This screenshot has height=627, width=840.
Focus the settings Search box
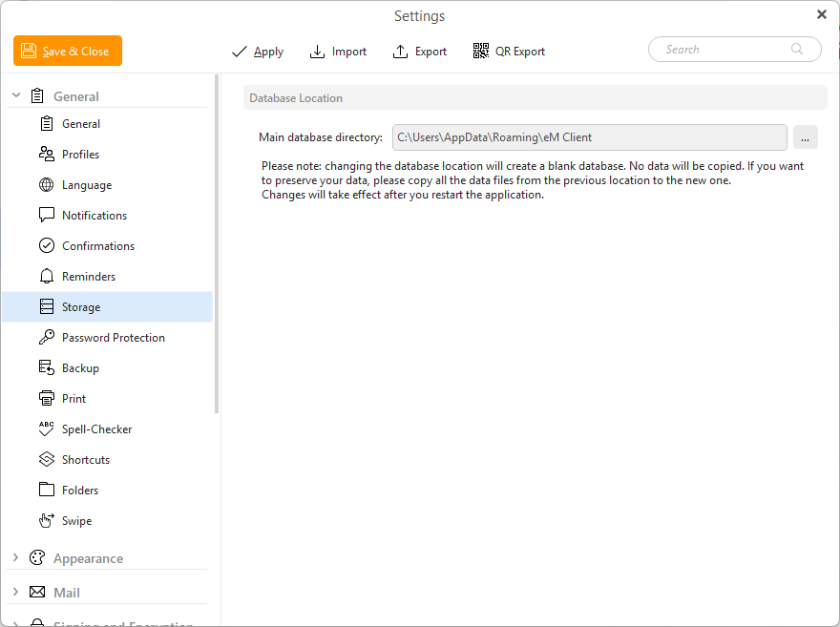[x=734, y=50]
